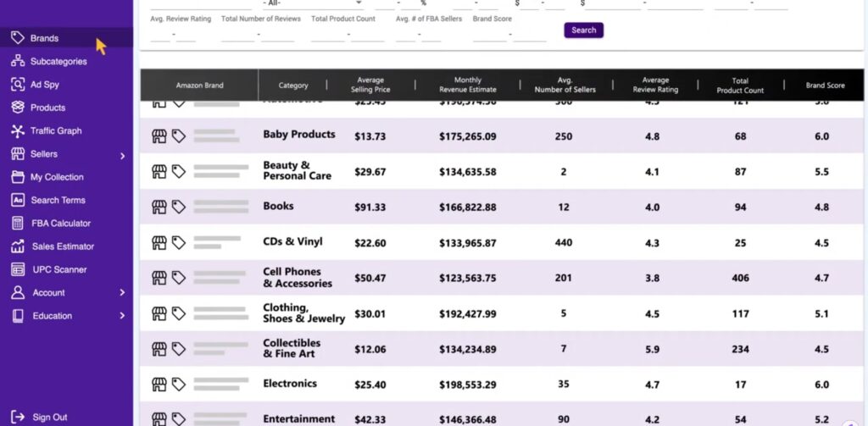Click the Sellers storefront icon in sidebar

point(18,154)
